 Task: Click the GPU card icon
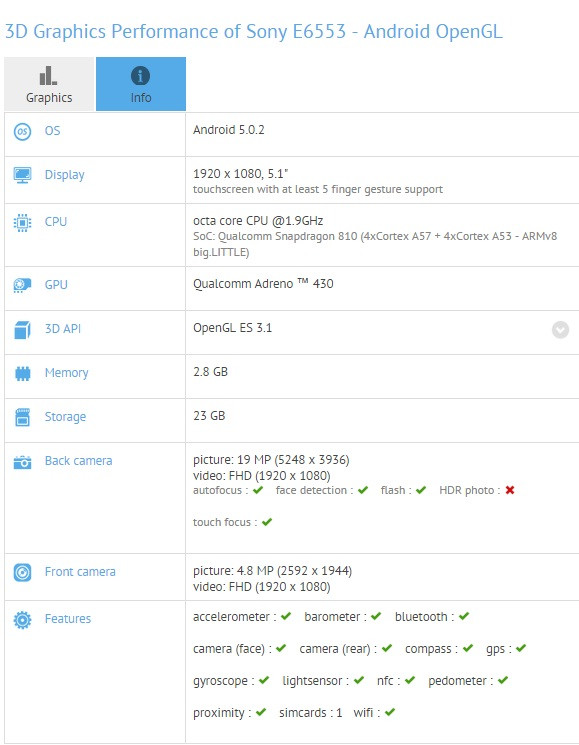22,285
